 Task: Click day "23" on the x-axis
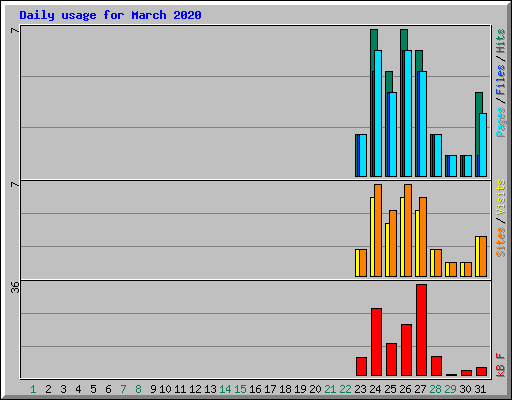(x=360, y=389)
